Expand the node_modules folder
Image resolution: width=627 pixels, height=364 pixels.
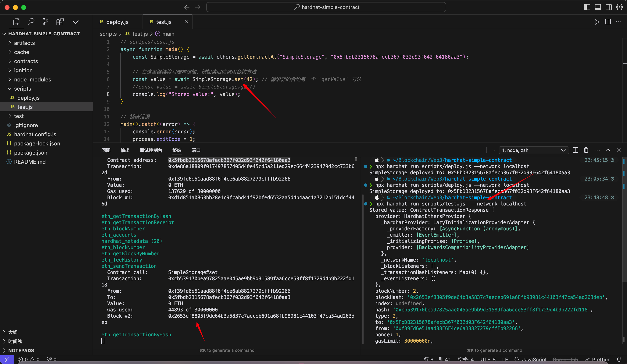tap(46, 80)
